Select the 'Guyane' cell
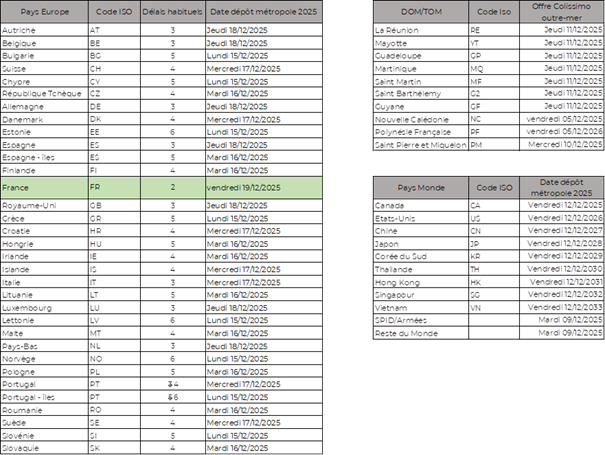 pos(421,107)
